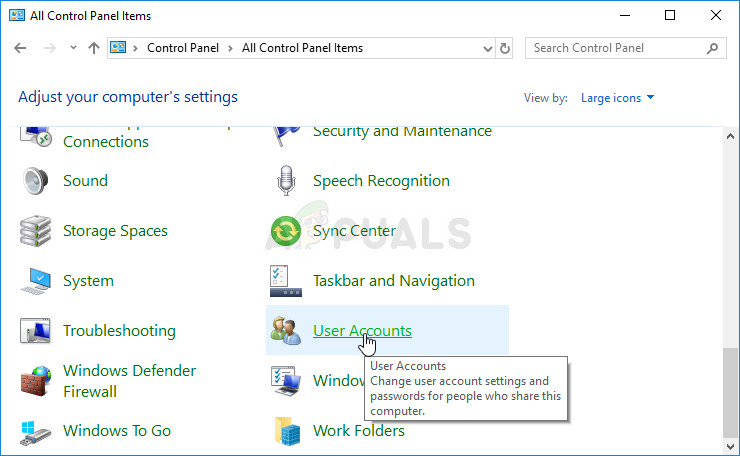This screenshot has width=740, height=456.
Task: Click the Taskbar and Navigation icon
Action: coord(286,281)
